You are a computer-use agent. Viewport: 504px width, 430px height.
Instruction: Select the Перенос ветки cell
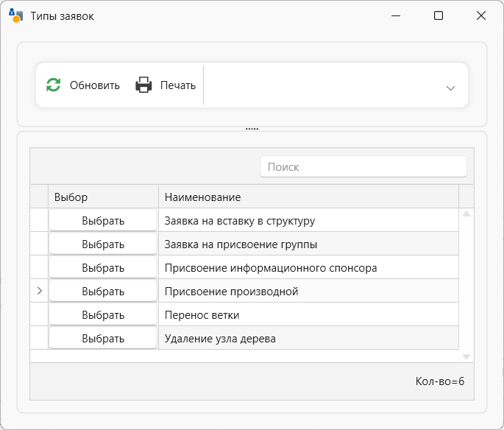tap(308, 314)
